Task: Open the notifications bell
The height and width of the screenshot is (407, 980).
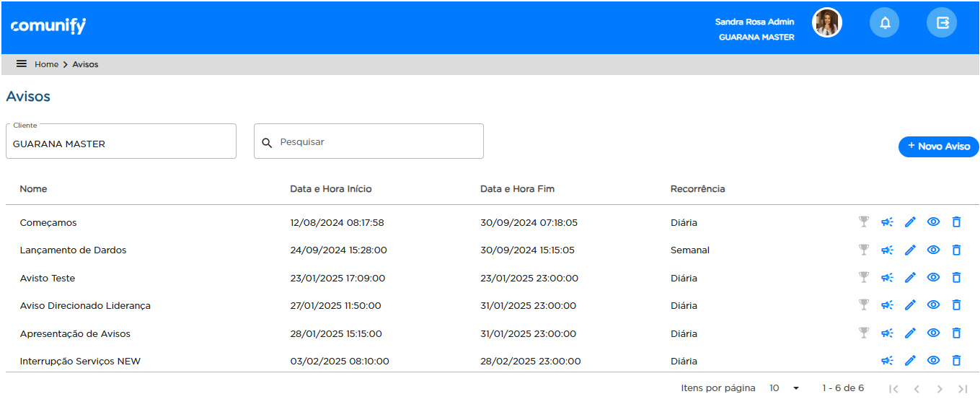Action: pos(885,23)
